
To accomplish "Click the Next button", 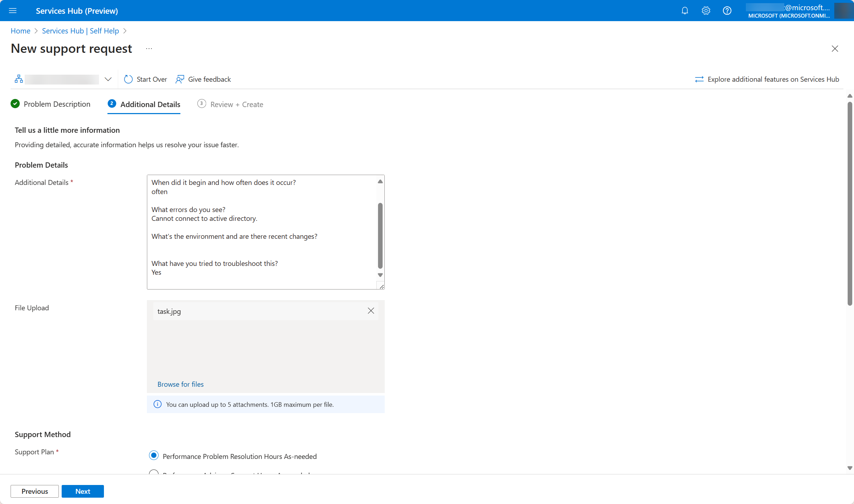I will 83,491.
